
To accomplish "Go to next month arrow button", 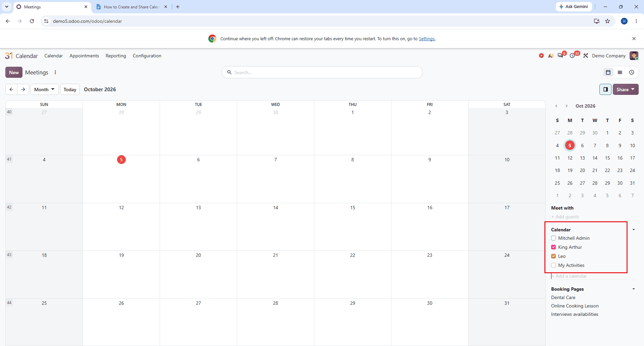I will click(x=23, y=90).
